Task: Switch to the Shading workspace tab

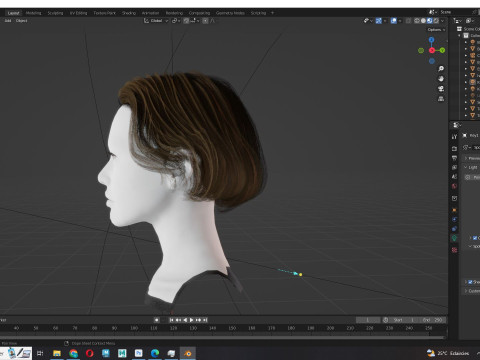Action: pyautogui.click(x=129, y=13)
